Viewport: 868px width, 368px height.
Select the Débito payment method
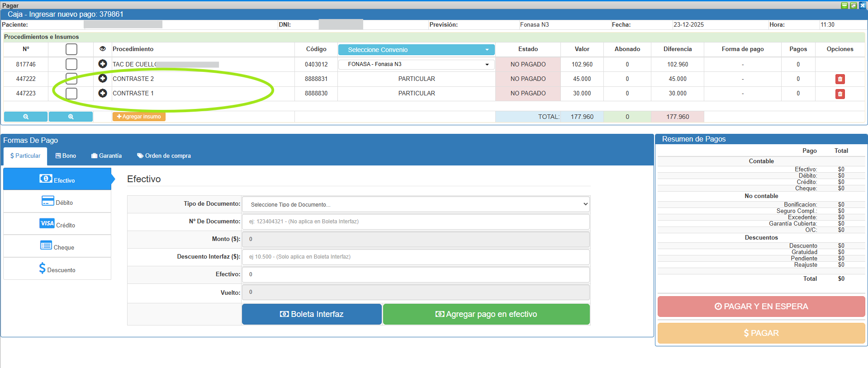coord(57,202)
